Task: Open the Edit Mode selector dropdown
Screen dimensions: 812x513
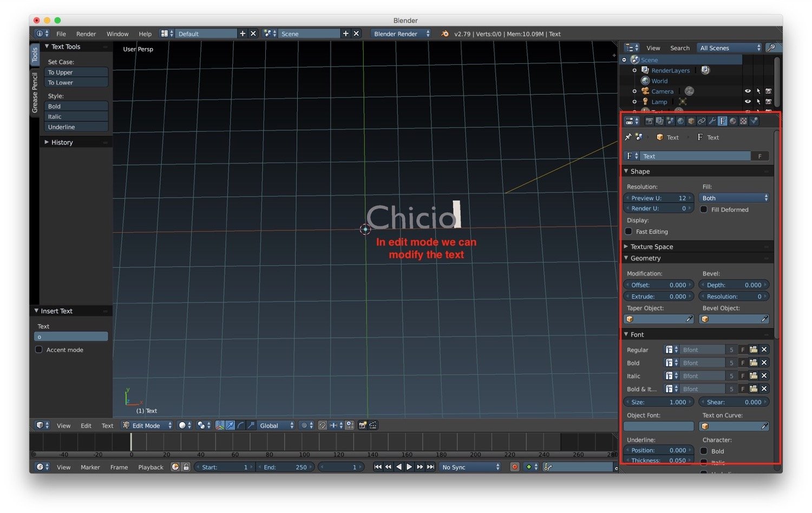Action: 147,425
